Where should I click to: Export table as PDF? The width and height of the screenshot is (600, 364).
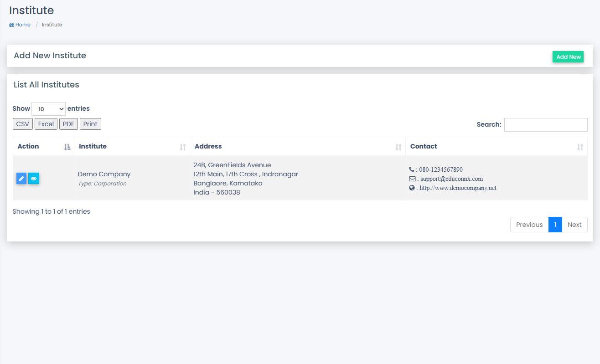click(68, 124)
